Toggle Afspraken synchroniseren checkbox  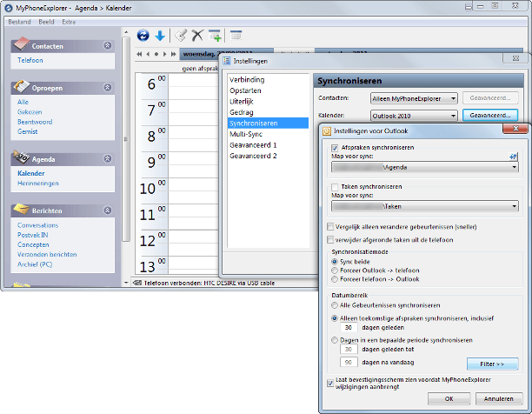[x=335, y=148]
